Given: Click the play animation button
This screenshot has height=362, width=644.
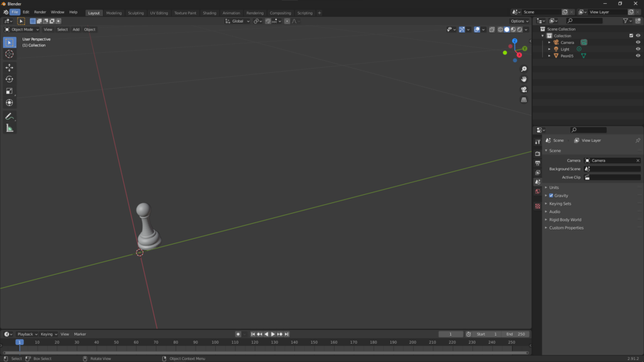Looking at the screenshot, I should click(x=273, y=334).
